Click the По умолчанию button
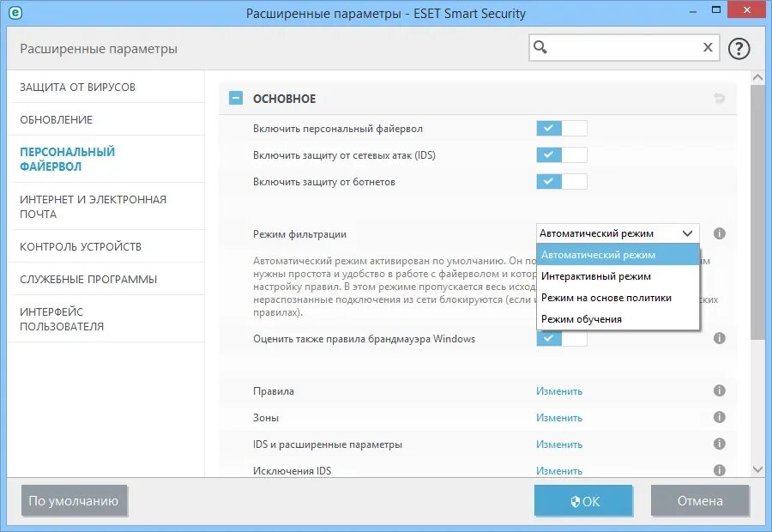The height and width of the screenshot is (532, 772). (74, 501)
